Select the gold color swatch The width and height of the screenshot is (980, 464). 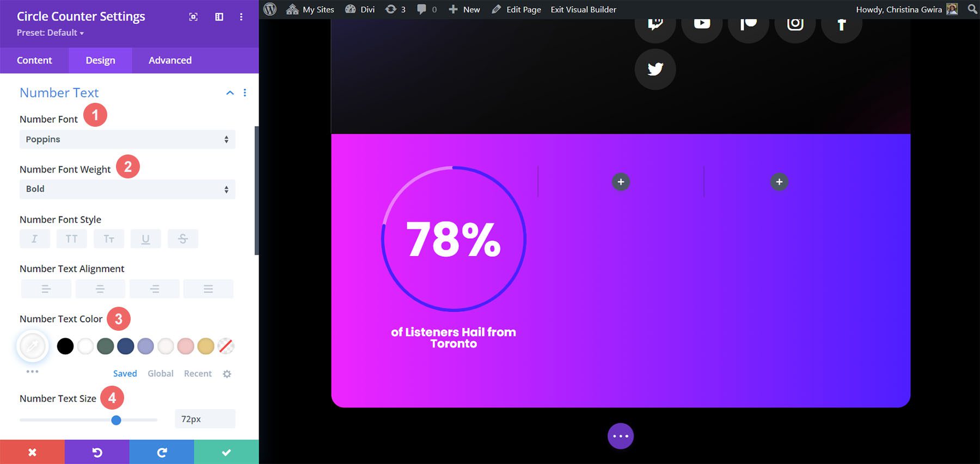click(206, 346)
